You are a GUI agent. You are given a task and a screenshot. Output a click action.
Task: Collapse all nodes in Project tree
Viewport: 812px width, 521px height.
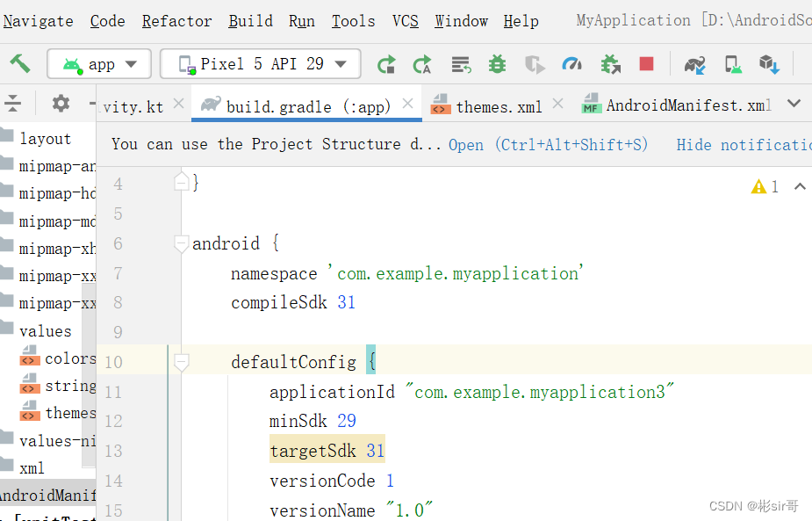coord(13,104)
